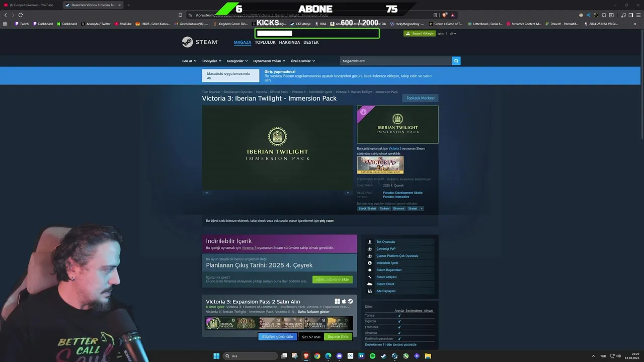
Task: Expand the Özel Kısımlar dropdown
Action: click(x=302, y=61)
